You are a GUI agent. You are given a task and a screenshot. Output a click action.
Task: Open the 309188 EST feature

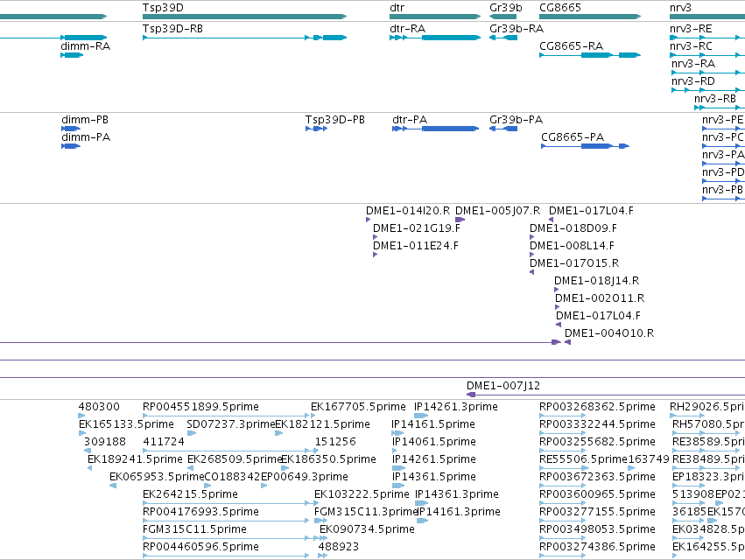click(104, 442)
